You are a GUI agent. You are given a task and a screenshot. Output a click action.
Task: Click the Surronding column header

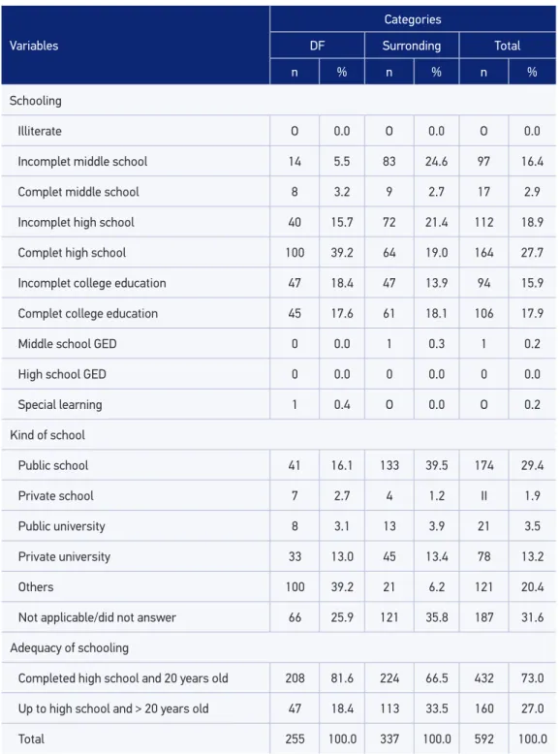(x=412, y=46)
